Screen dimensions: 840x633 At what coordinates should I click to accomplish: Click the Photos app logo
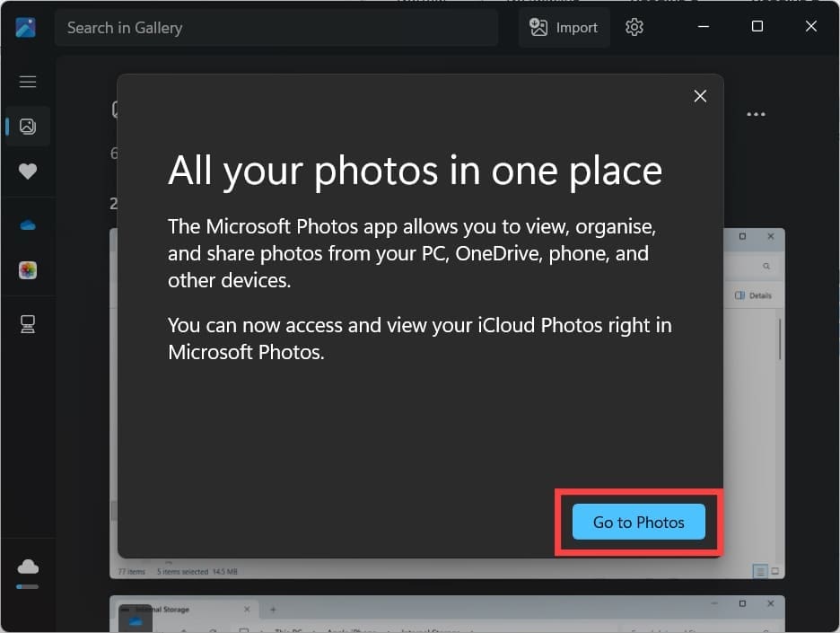[25, 27]
